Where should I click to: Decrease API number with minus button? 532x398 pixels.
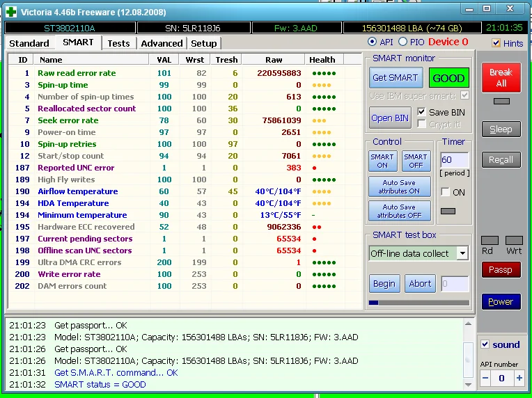click(485, 378)
